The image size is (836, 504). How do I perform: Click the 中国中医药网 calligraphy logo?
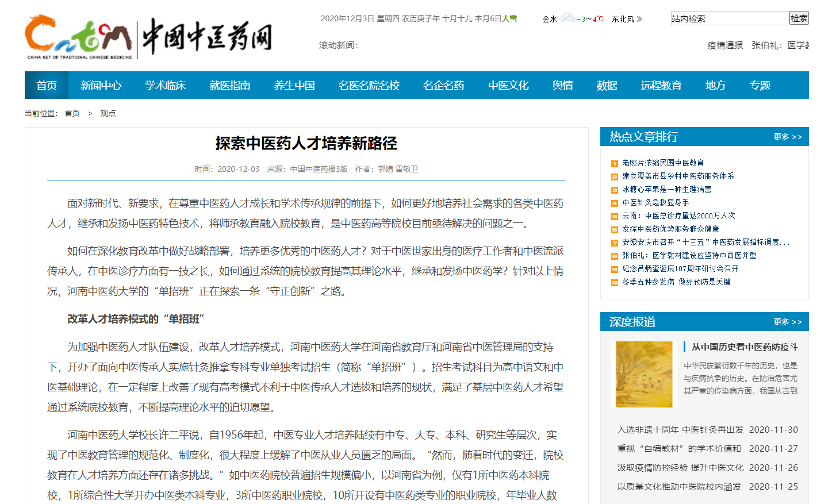(207, 37)
